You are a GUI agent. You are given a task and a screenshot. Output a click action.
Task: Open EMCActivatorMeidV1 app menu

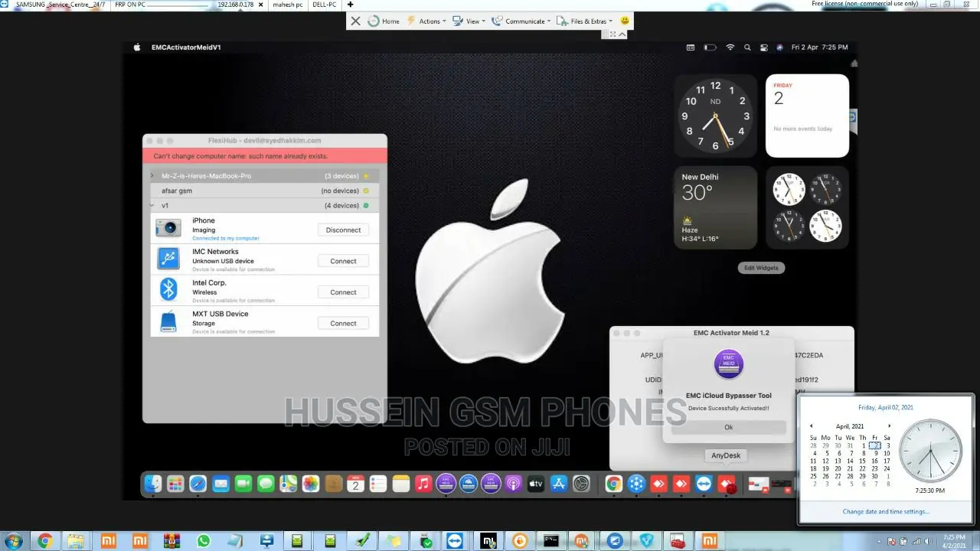click(x=186, y=47)
